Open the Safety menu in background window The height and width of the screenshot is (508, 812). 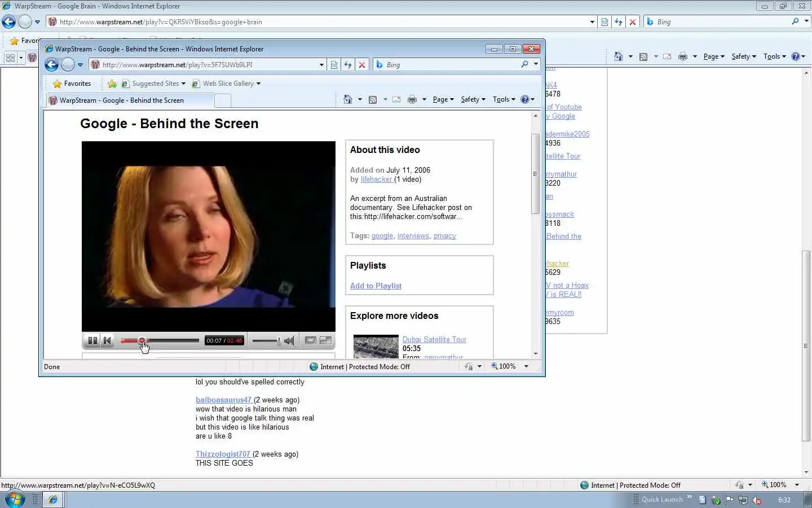(x=744, y=56)
